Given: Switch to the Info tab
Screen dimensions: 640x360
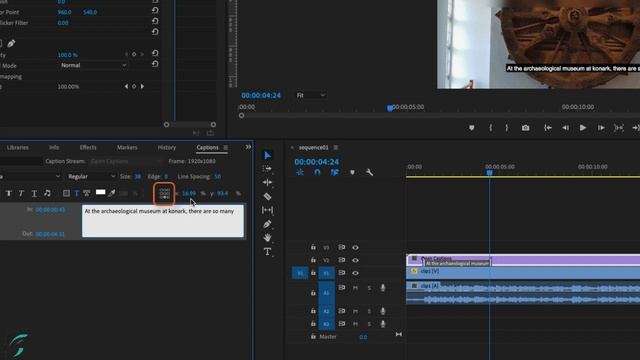Looking at the screenshot, I should tap(54, 147).
